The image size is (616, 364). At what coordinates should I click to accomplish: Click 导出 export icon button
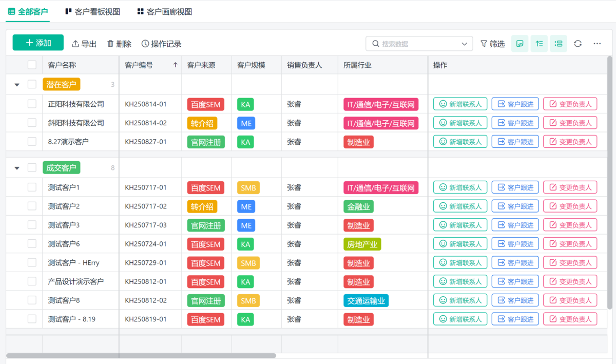[84, 44]
